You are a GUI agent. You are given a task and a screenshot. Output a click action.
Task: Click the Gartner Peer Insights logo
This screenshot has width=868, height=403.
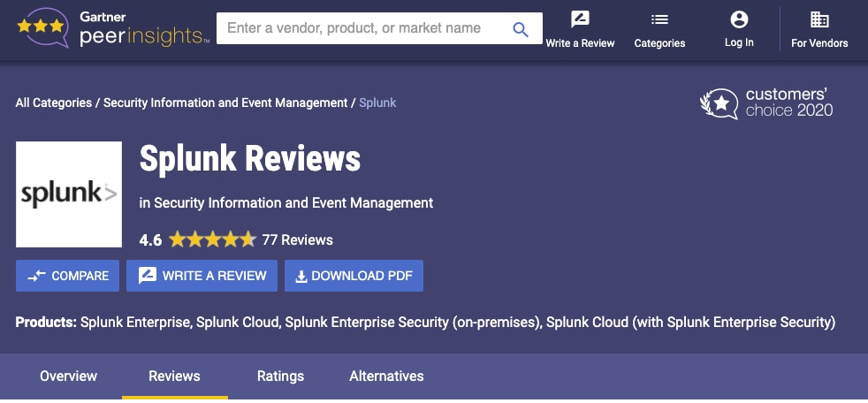click(113, 27)
